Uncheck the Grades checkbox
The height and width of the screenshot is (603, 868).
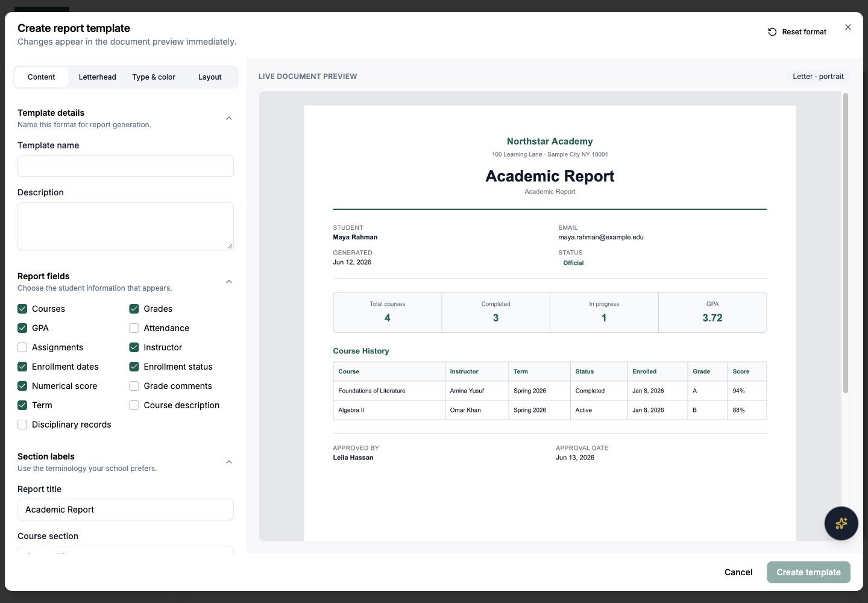[x=134, y=309]
